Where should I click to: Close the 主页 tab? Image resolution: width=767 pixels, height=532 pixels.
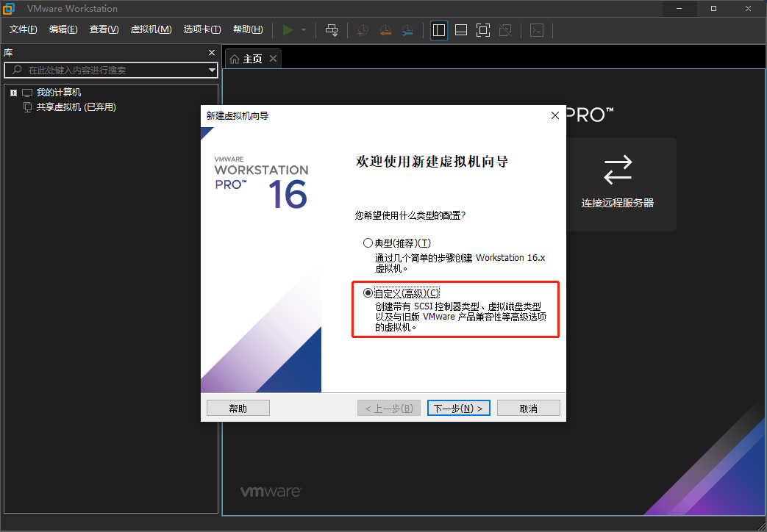pyautogui.click(x=273, y=59)
